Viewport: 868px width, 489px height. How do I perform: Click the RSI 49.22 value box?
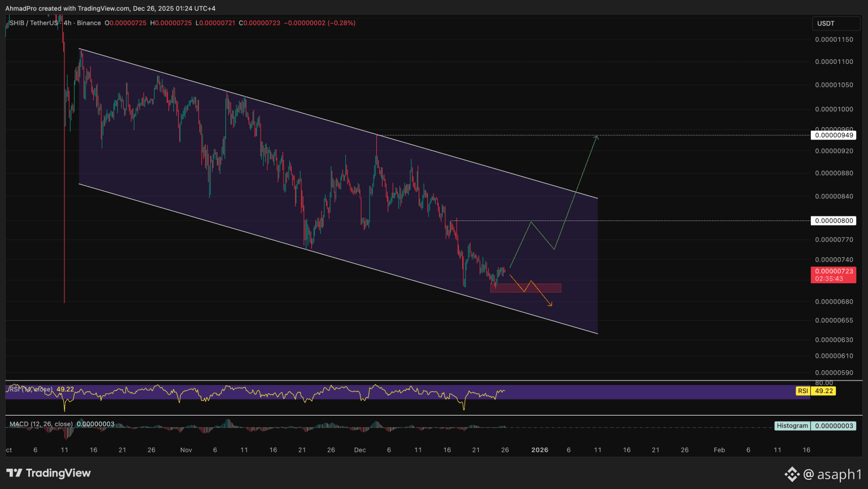click(x=823, y=391)
